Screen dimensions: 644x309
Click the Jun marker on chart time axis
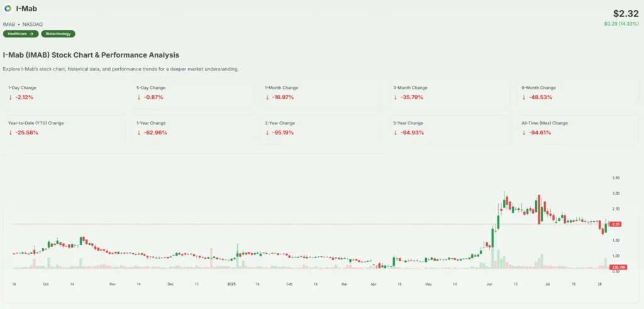click(x=489, y=284)
